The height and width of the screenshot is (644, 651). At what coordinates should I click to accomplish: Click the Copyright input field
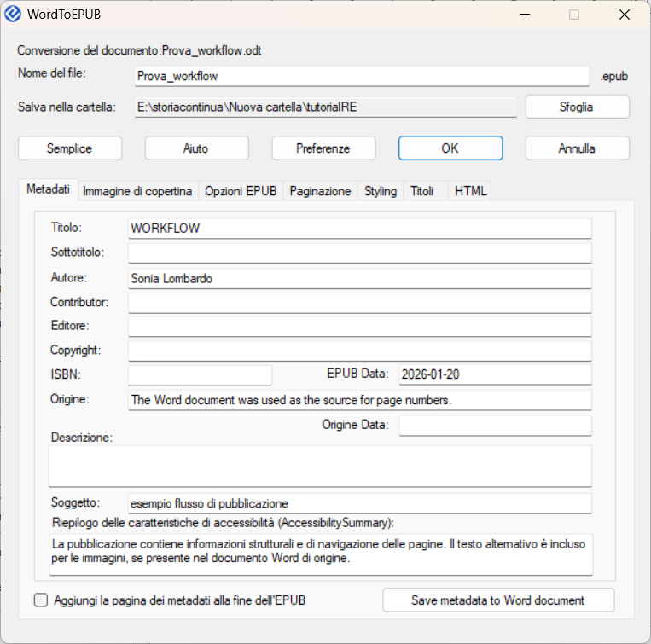point(359,351)
